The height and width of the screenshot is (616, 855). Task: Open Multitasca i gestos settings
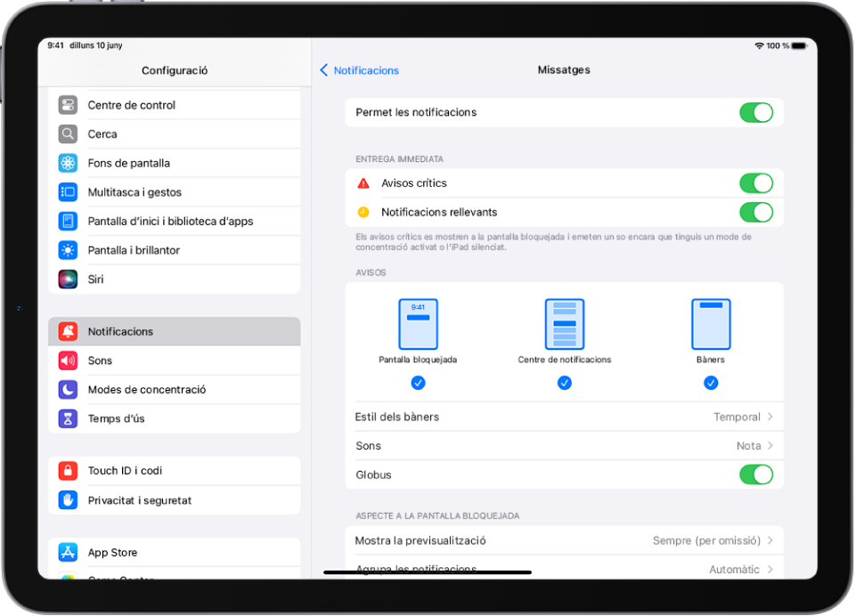tap(175, 192)
